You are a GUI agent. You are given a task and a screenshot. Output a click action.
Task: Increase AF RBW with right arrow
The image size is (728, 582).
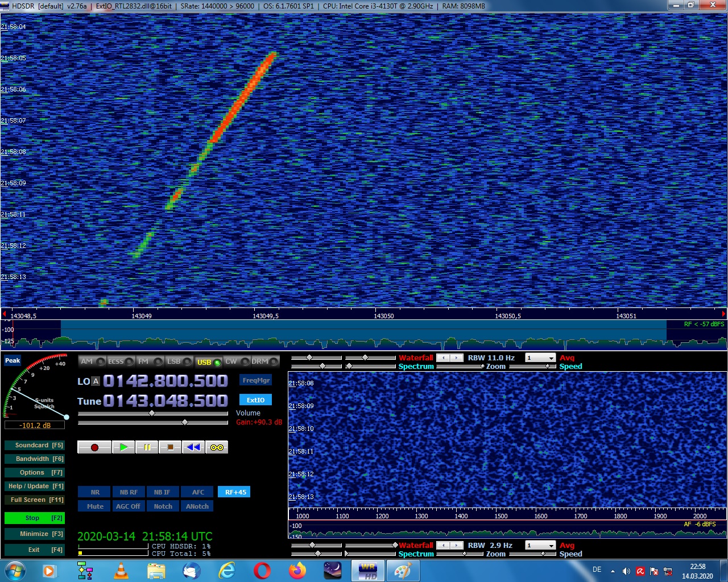[456, 545]
